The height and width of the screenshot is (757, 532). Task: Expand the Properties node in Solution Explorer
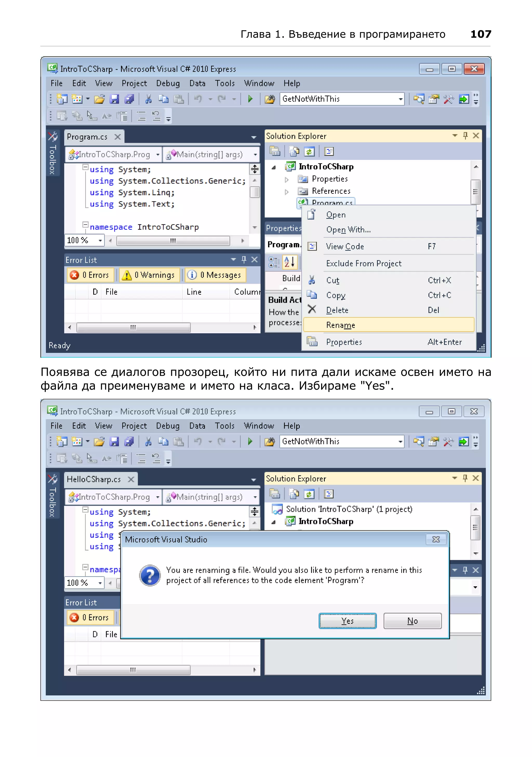pos(287,180)
